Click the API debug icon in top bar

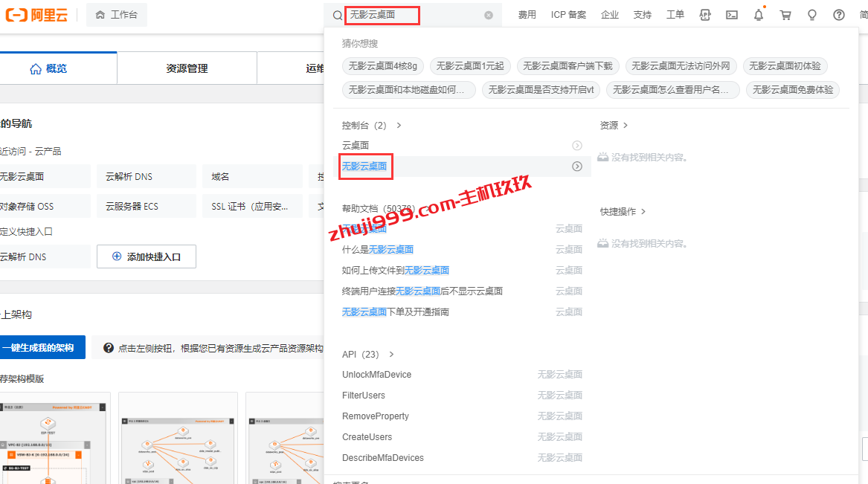704,15
